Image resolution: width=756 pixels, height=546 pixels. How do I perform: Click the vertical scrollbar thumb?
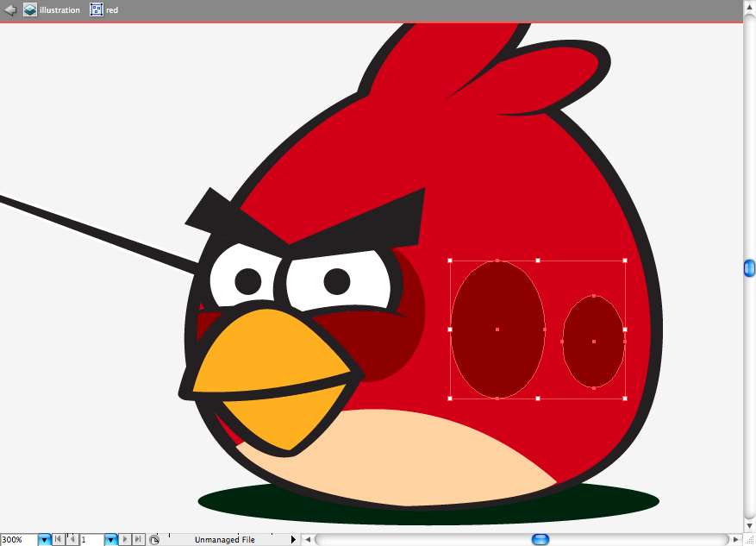coord(749,268)
